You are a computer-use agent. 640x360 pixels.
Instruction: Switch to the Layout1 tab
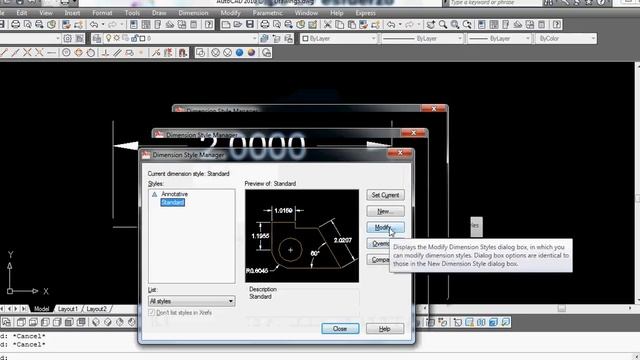[68, 309]
